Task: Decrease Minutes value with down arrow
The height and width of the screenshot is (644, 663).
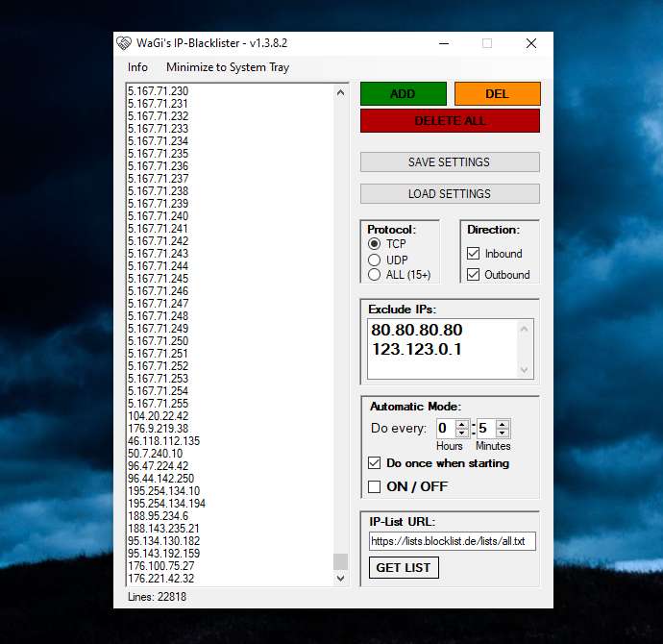Action: [x=503, y=433]
